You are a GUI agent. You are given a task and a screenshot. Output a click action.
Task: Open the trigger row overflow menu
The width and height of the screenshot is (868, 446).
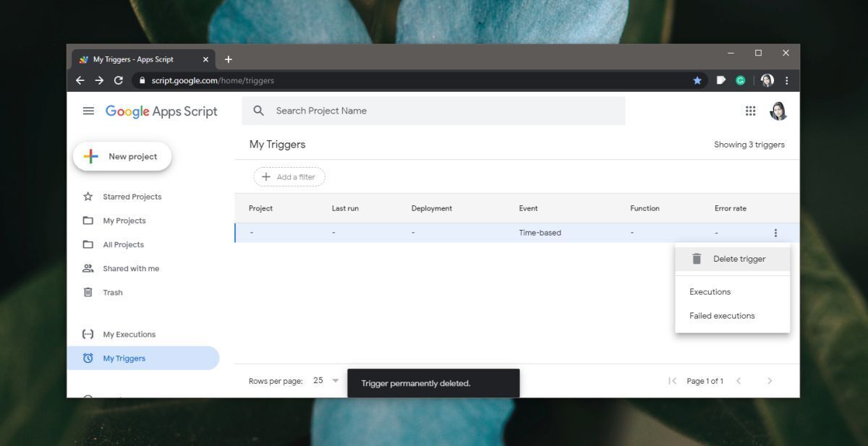click(x=775, y=232)
